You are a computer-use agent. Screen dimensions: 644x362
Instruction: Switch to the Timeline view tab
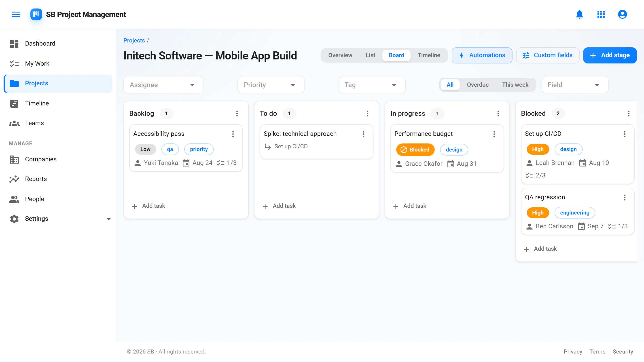pos(429,55)
